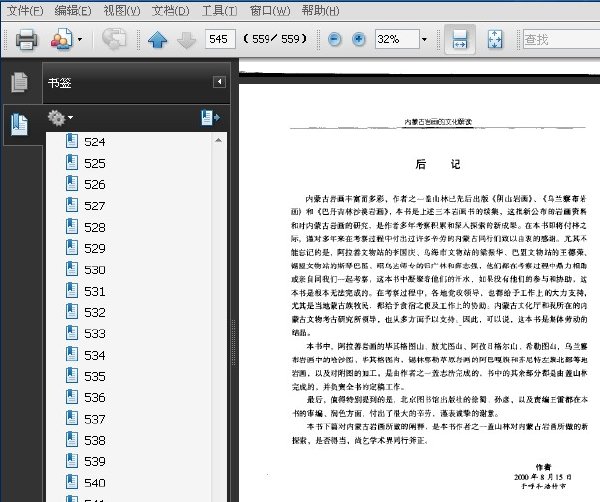Screen dimensions: 600x502
Task: Zoom out with the minus button
Action: coord(334,39)
